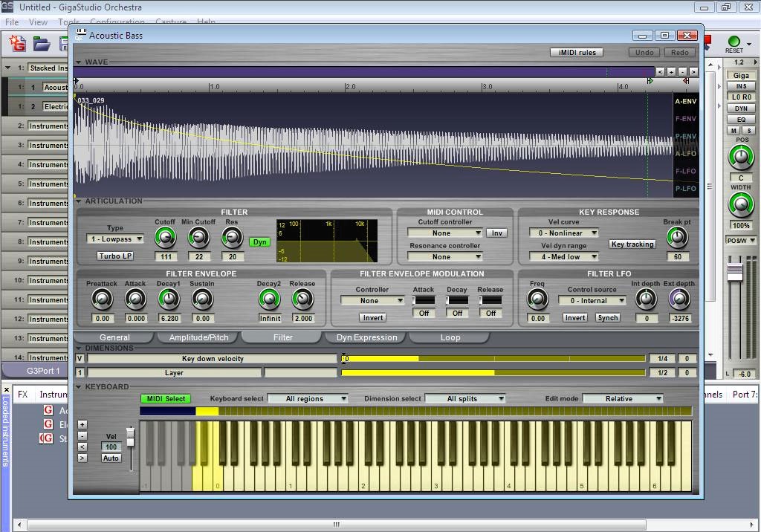Image resolution: width=761 pixels, height=532 pixels.
Task: Click the Filter Envelope Attack knob
Action: coord(135,299)
